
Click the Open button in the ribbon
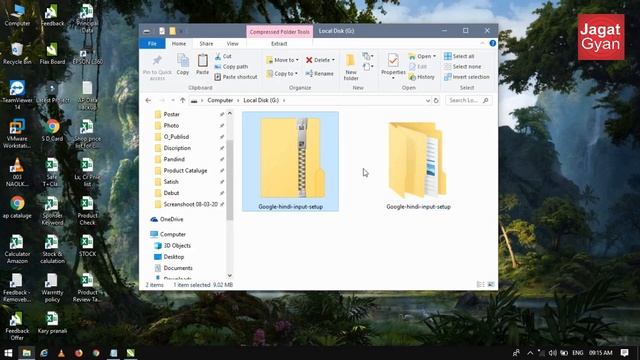pyautogui.click(x=420, y=56)
